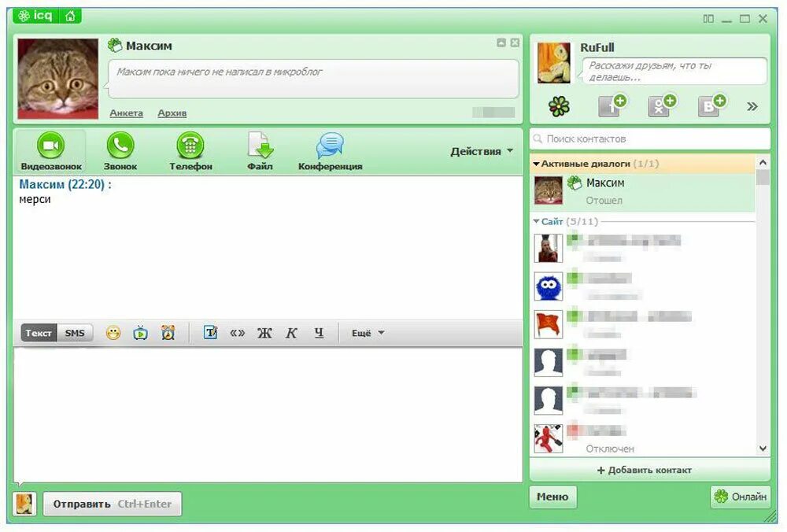Screen dimensions: 787x532
Task: Add VKontakte account icon
Action: tap(711, 105)
